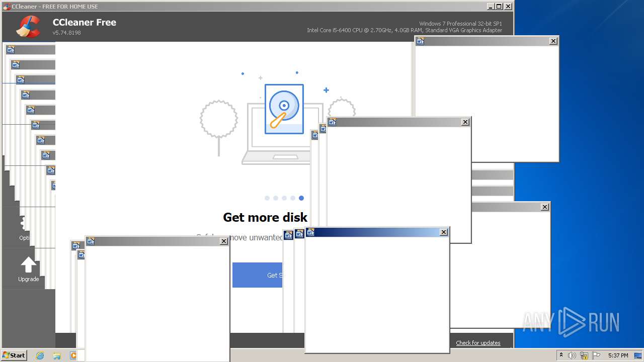Image resolution: width=644 pixels, height=362 pixels.
Task: Open the Check for updates link
Action: coord(478,343)
